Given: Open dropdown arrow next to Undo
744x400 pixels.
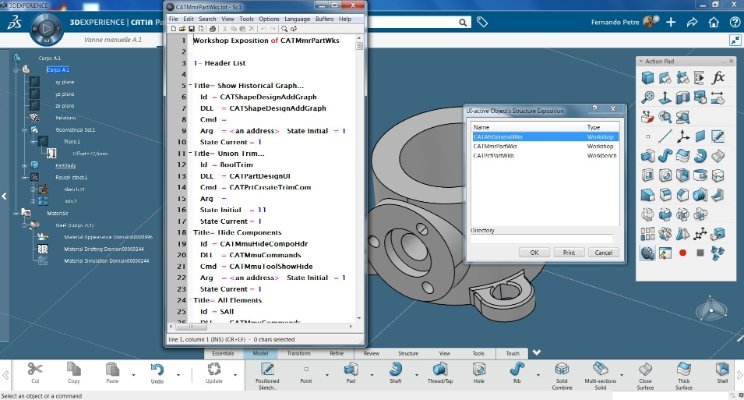Looking at the screenshot, I should (x=178, y=375).
